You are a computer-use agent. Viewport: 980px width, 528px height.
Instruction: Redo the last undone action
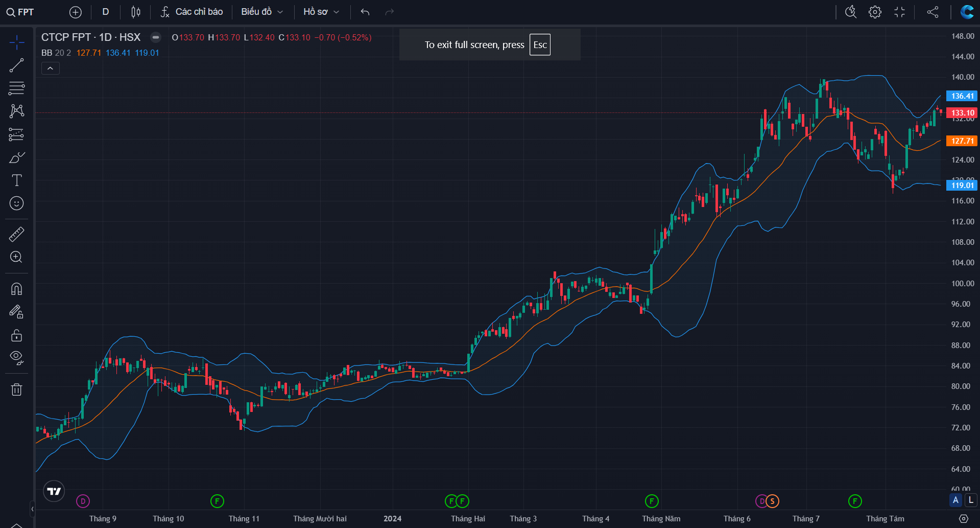coord(390,12)
